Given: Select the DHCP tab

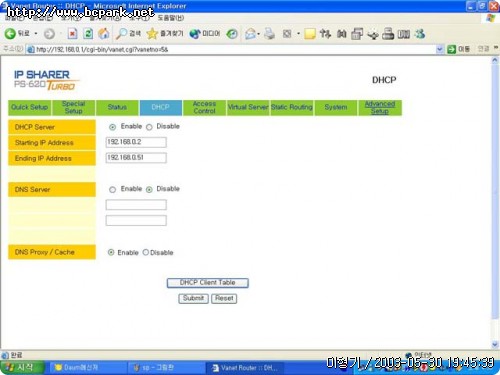Looking at the screenshot, I should point(161,107).
